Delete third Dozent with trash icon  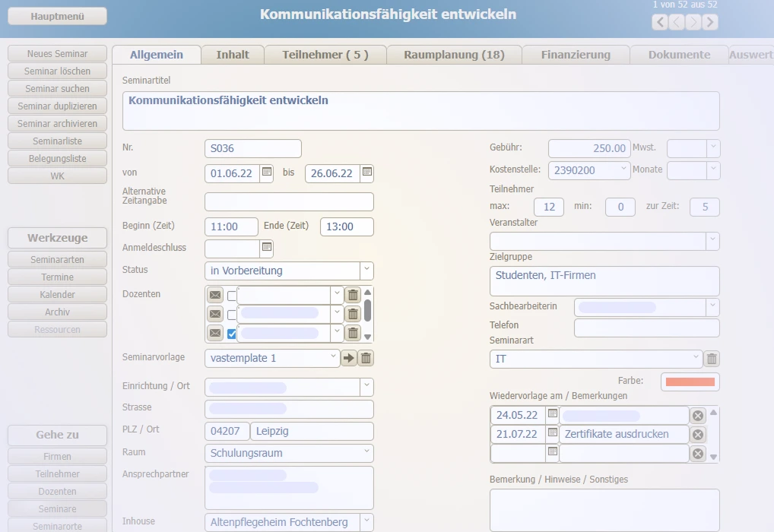pos(353,333)
